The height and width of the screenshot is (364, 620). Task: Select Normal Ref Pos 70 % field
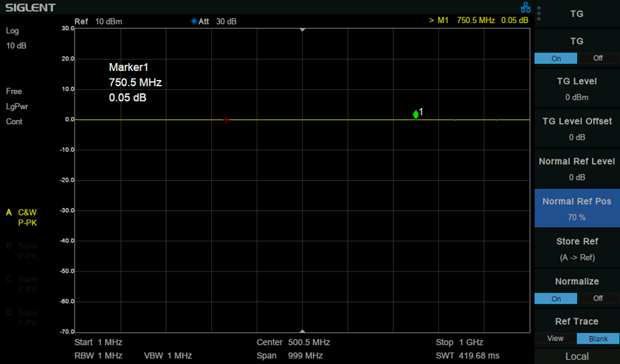click(577, 209)
